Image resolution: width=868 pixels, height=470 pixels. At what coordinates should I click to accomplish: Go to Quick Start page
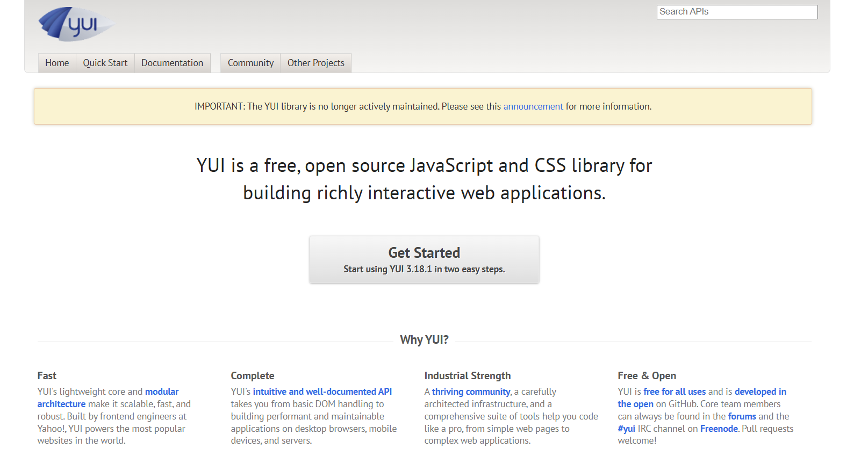coord(105,63)
